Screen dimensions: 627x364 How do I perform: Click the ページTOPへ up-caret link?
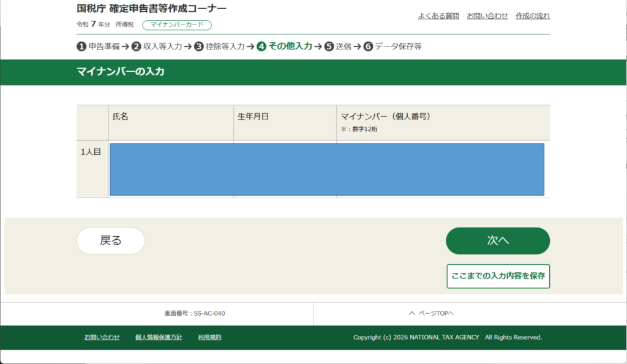click(431, 313)
